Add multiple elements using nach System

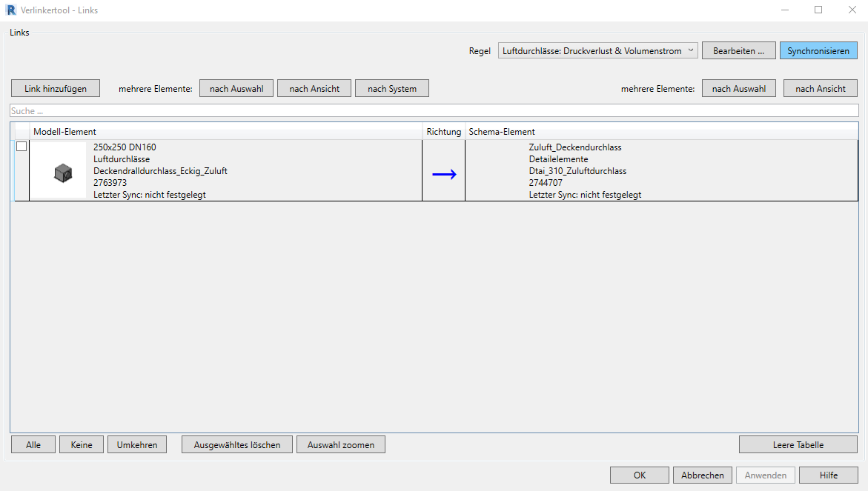[392, 89]
